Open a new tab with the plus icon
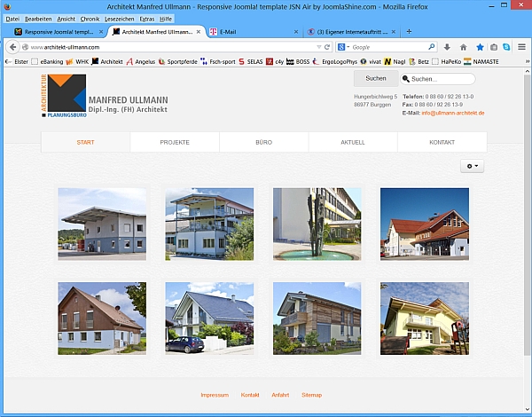Viewport: 532px width, 417px height. coord(409,31)
